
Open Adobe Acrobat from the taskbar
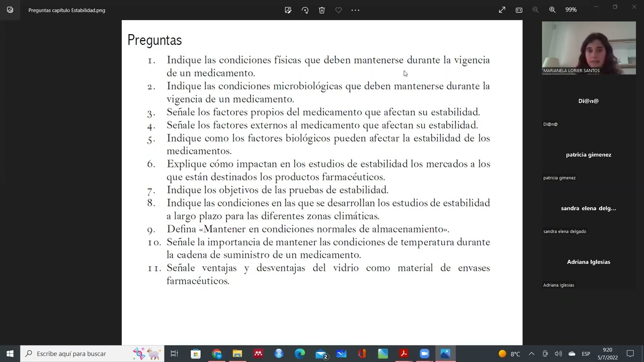click(x=404, y=353)
